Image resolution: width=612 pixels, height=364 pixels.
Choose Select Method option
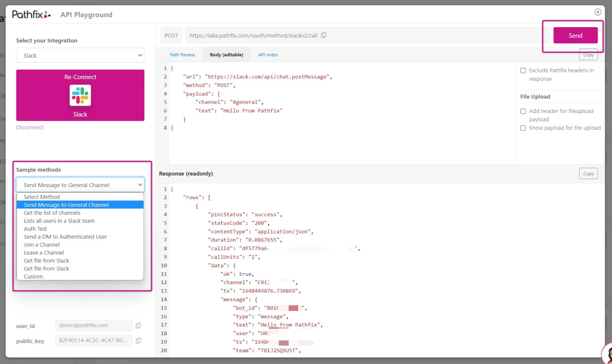(x=80, y=197)
